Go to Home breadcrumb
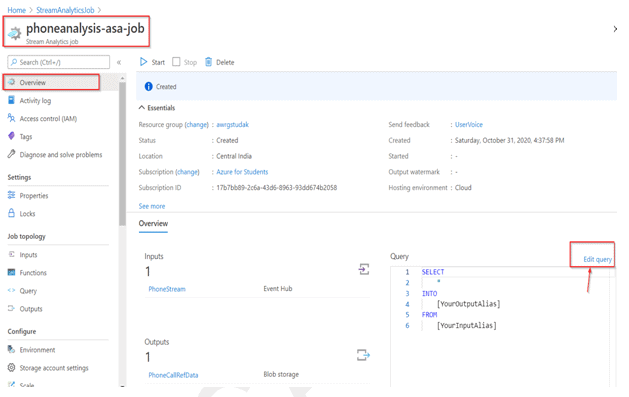The image size is (629, 397). click(x=16, y=10)
